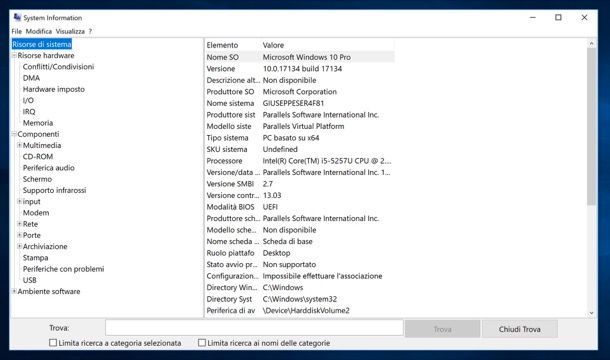Close the System Information window
The image size is (610, 360).
pyautogui.click(x=584, y=18)
